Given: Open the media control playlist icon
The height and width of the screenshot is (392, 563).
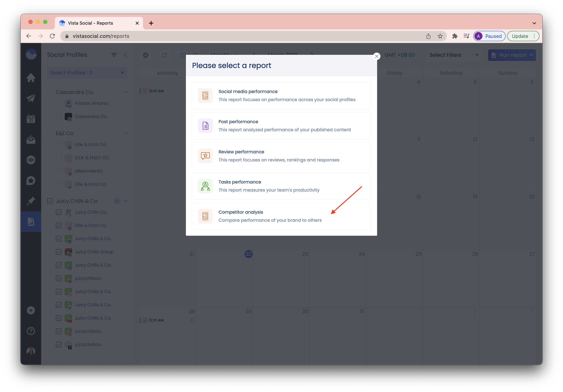Looking at the screenshot, I should [466, 36].
